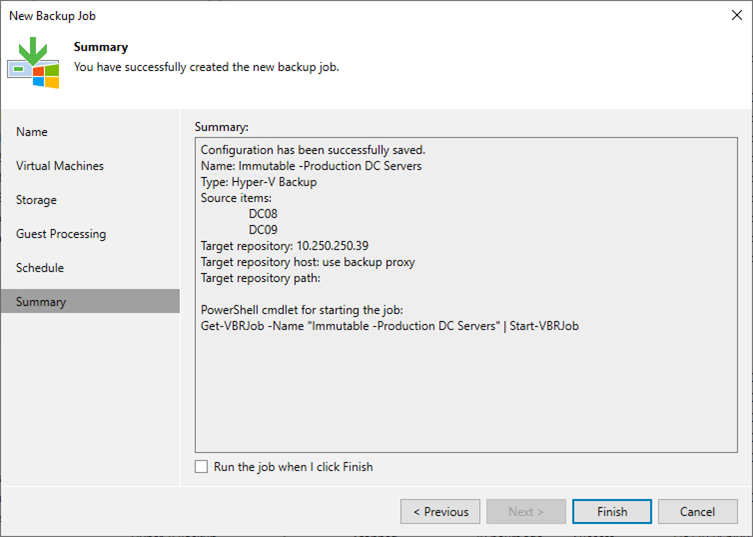
Task: Click source item DC08
Action: point(263,214)
